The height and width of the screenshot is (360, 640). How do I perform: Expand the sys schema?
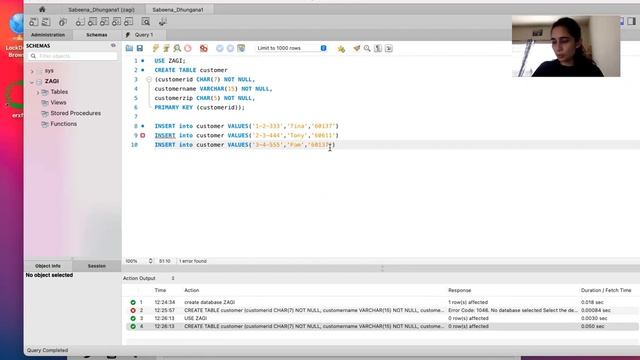click(32, 71)
